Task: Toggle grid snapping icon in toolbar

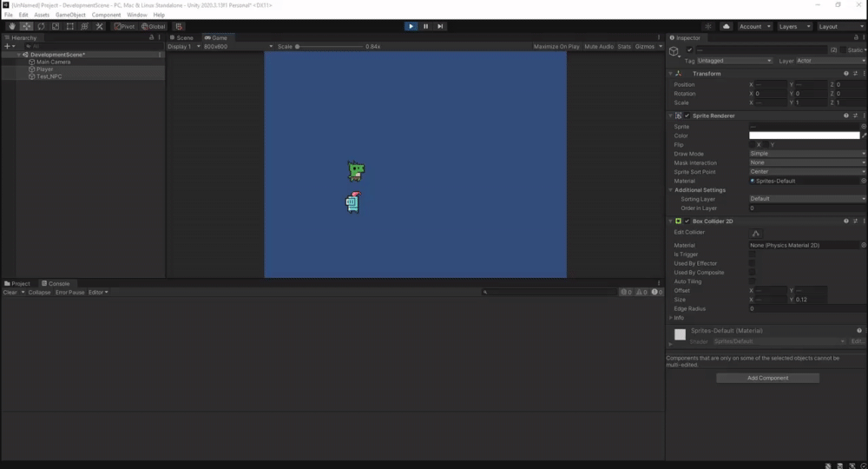Action: (x=179, y=26)
